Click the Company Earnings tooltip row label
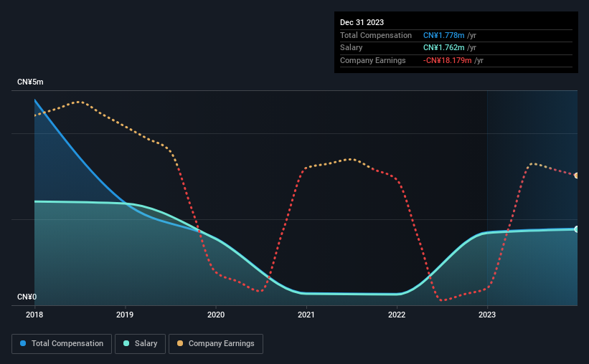This screenshot has height=364, width=589. pos(372,60)
